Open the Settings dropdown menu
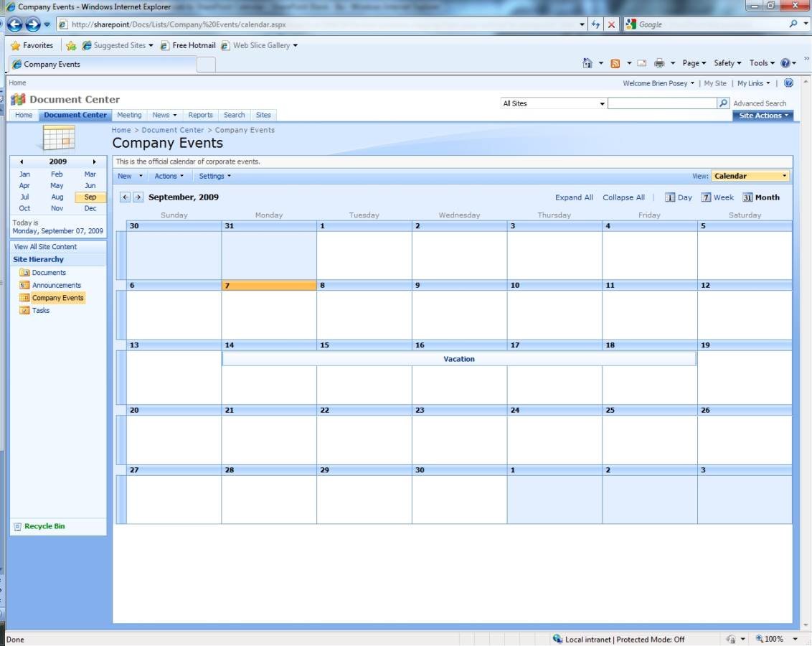 [215, 176]
